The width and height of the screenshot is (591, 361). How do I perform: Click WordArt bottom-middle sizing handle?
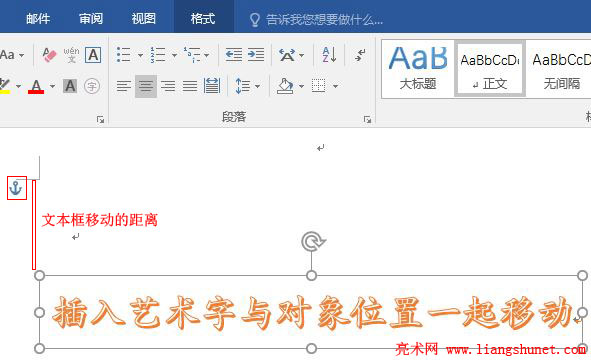[x=311, y=349]
